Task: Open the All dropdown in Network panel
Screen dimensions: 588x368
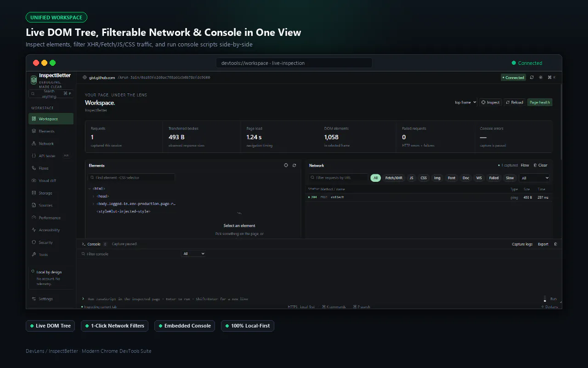Action: point(535,178)
